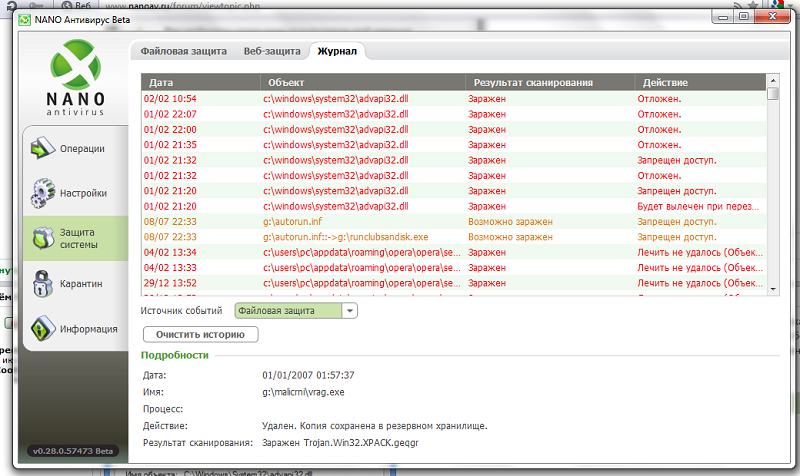Switch to Веб-защита tab
The width and height of the screenshot is (800, 476).
[270, 50]
